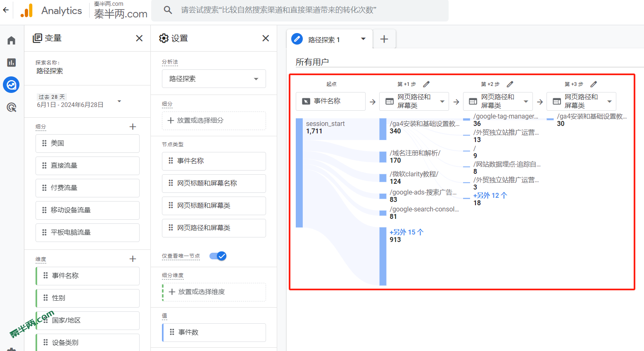Disable the 仅查看唯一节点 toggle

tap(218, 256)
